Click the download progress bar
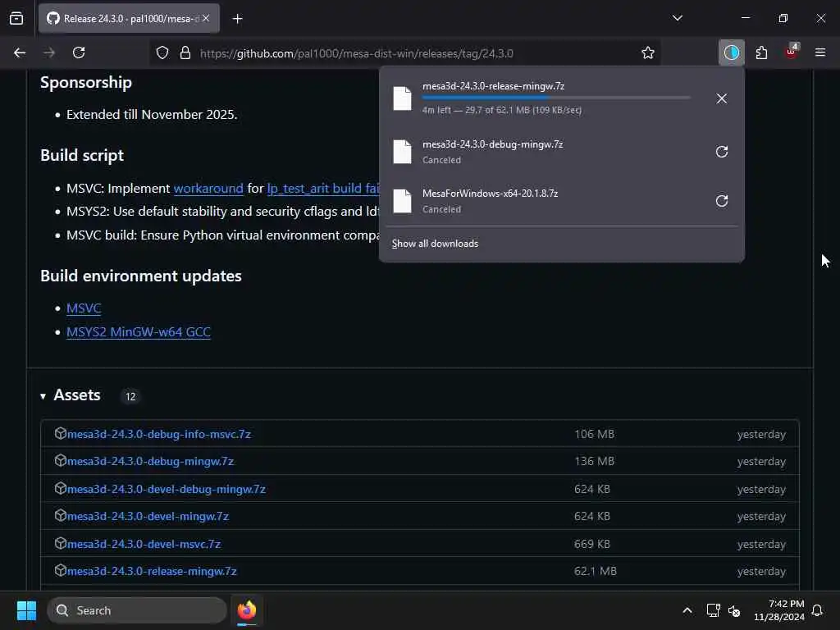The height and width of the screenshot is (630, 840). click(x=556, y=98)
